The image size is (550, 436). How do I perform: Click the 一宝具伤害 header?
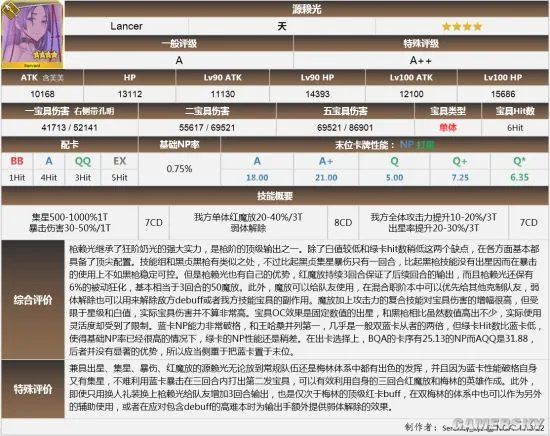point(69,111)
